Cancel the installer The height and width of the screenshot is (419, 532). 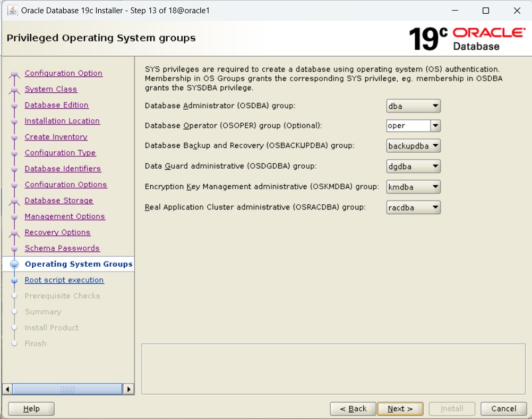(503, 409)
